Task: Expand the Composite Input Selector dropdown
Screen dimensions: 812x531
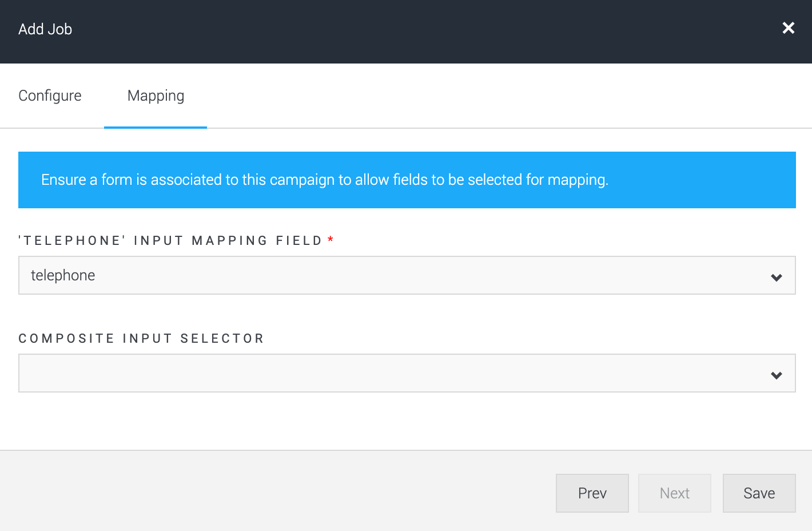Action: pyautogui.click(x=406, y=373)
